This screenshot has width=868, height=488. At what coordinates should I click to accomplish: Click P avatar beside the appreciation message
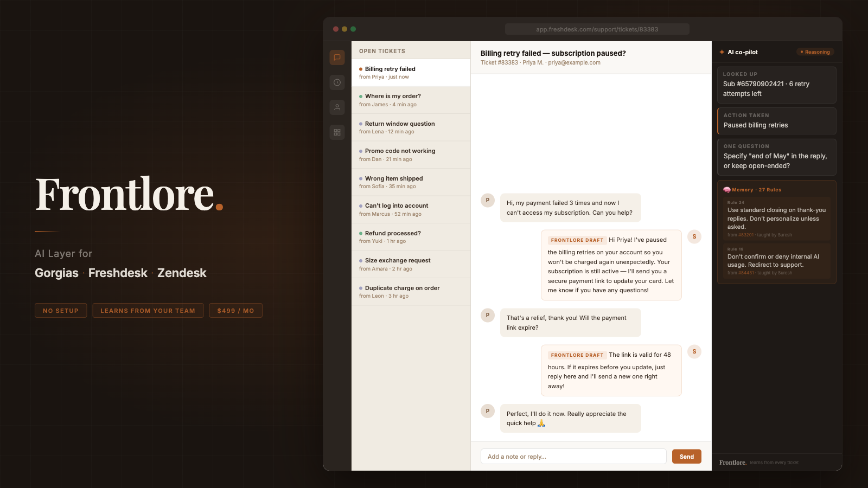click(x=488, y=411)
